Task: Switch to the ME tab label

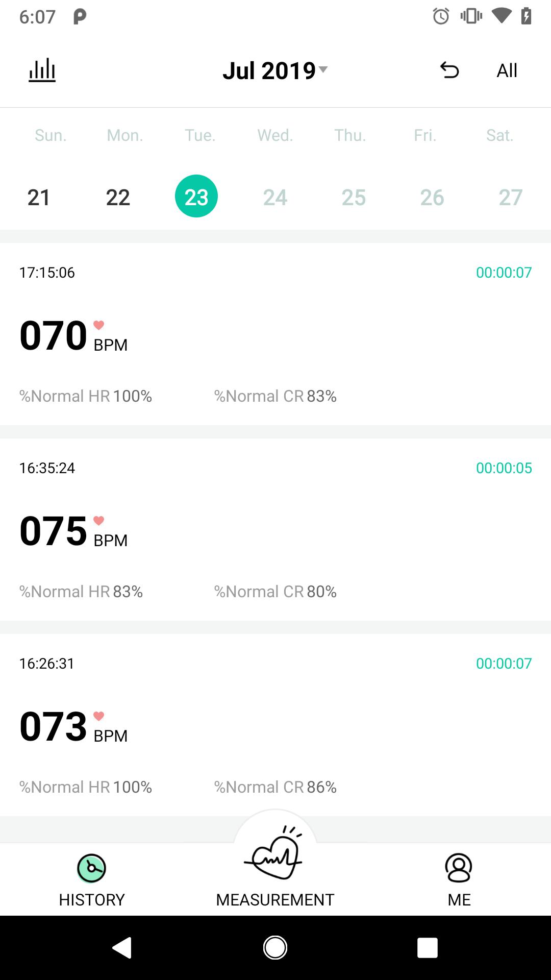Action: coord(459,899)
